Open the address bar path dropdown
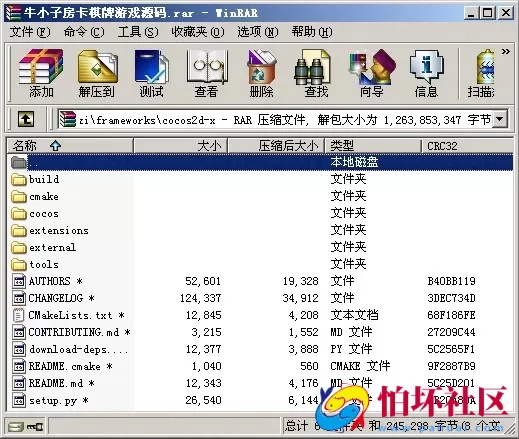The height and width of the screenshot is (439, 519). click(x=500, y=119)
